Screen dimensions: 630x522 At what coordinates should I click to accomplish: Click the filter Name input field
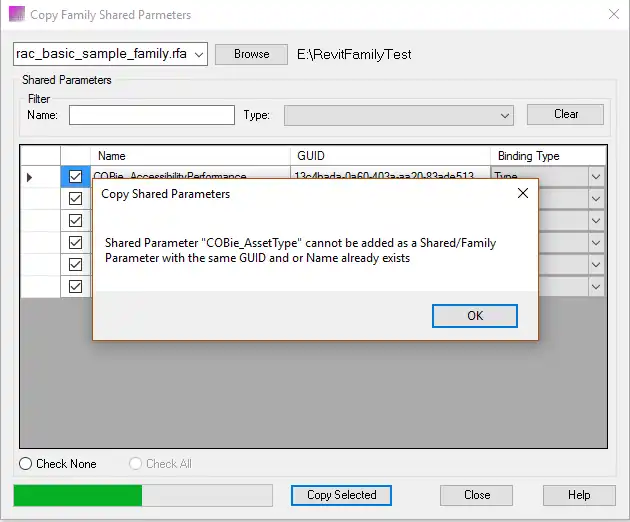[x=151, y=115]
